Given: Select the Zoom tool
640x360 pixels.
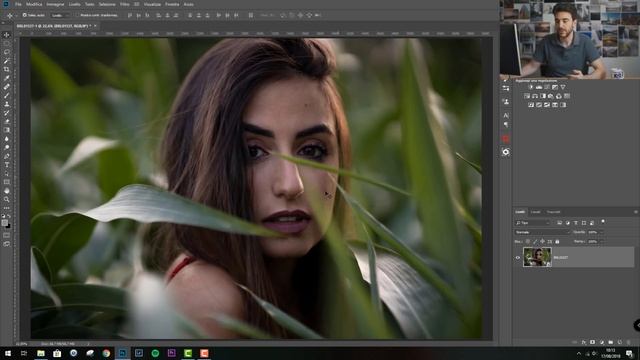Looking at the screenshot, I should (x=7, y=199).
